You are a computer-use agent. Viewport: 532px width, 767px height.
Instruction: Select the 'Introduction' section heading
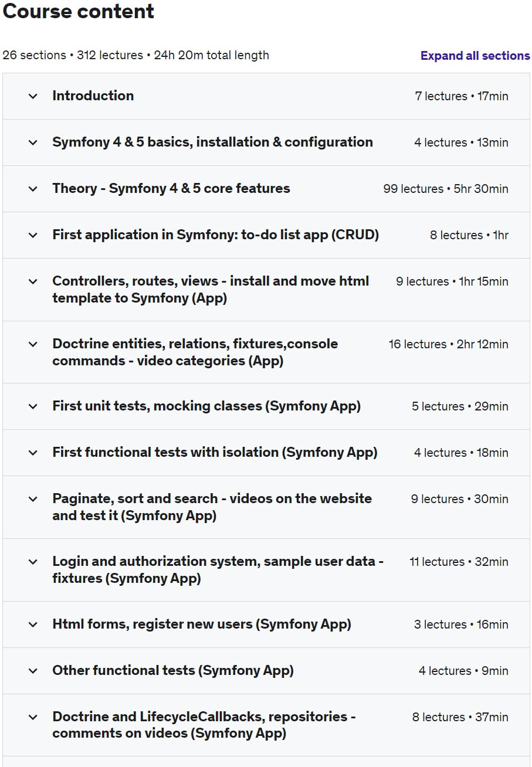[93, 96]
